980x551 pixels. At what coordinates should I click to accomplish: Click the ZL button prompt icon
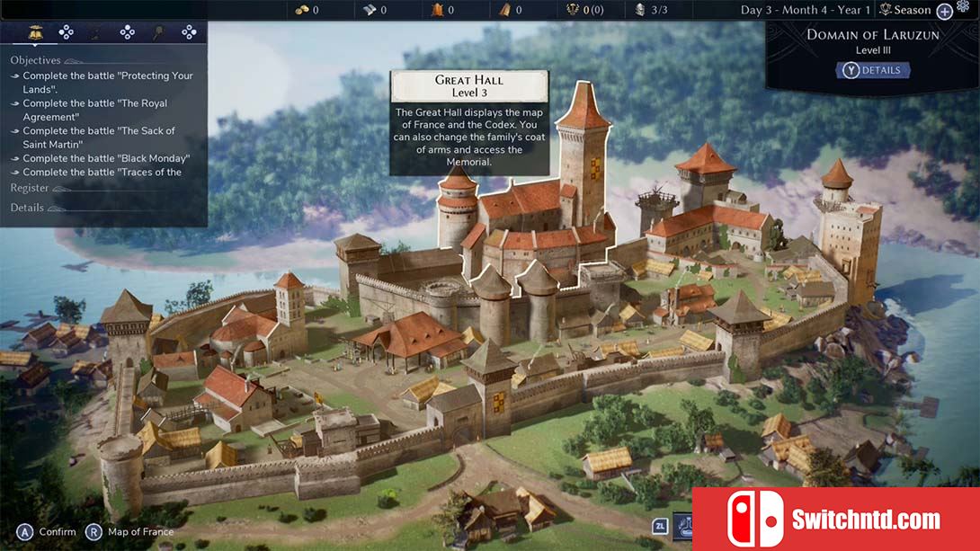(660, 526)
